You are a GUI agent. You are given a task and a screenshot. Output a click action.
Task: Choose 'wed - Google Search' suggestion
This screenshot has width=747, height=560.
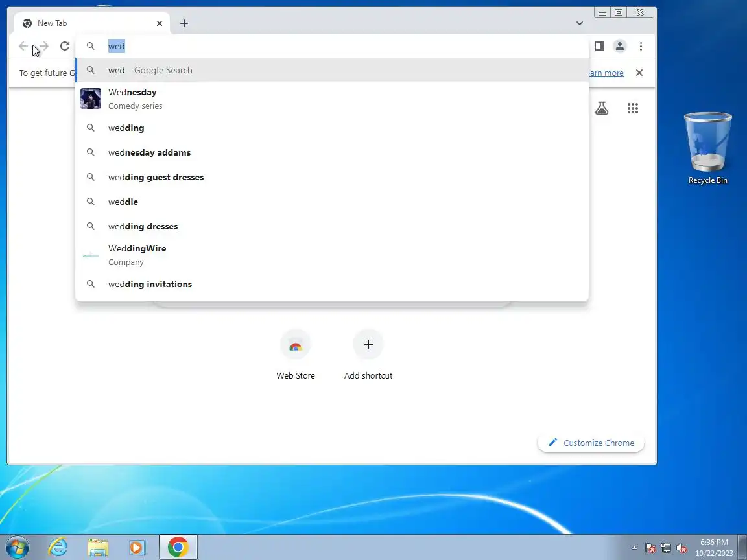coord(332,71)
